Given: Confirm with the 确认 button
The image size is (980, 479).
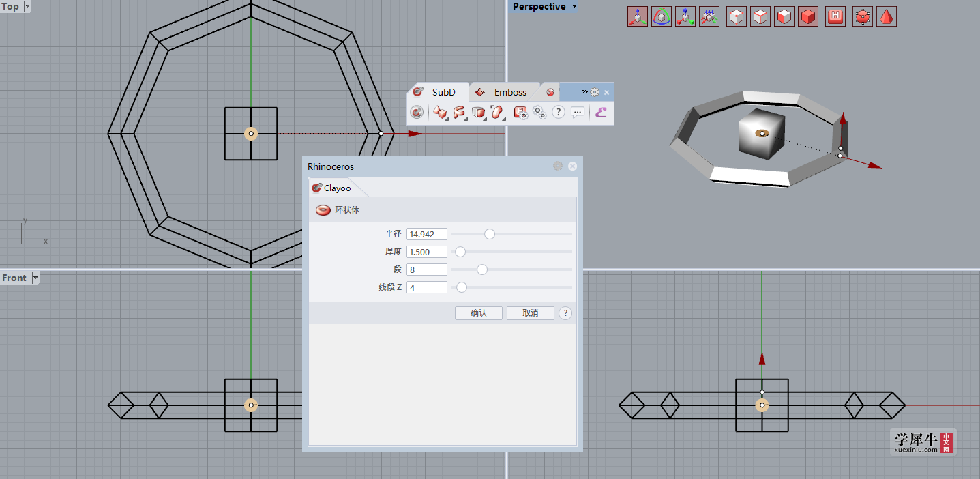Looking at the screenshot, I should (479, 313).
